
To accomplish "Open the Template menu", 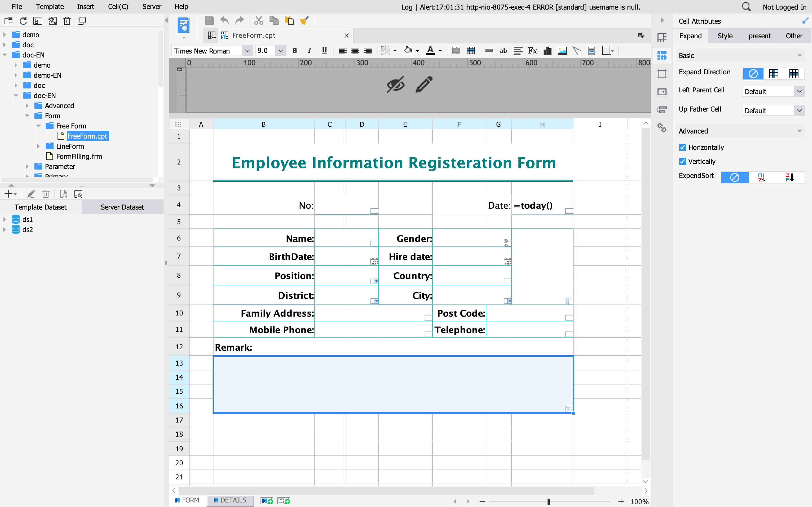I will coord(50,6).
